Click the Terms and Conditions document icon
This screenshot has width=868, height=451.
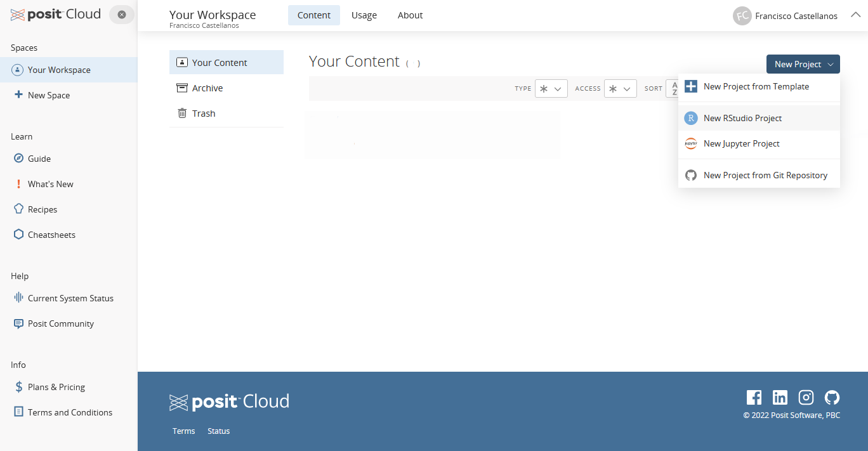(18, 412)
